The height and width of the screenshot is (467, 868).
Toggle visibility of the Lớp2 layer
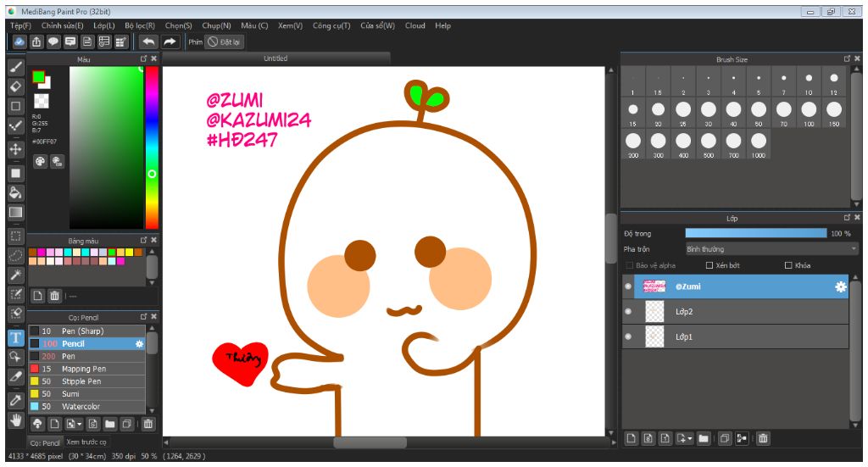(x=628, y=312)
